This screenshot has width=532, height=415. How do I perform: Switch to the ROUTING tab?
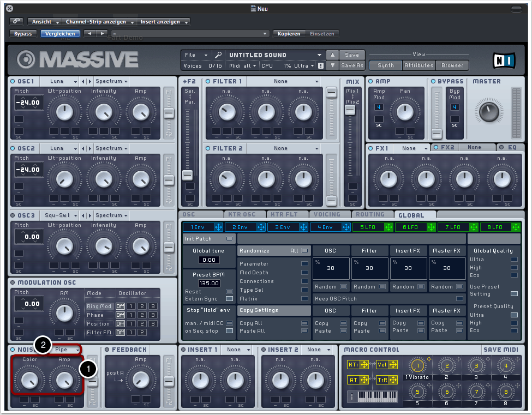tap(370, 214)
